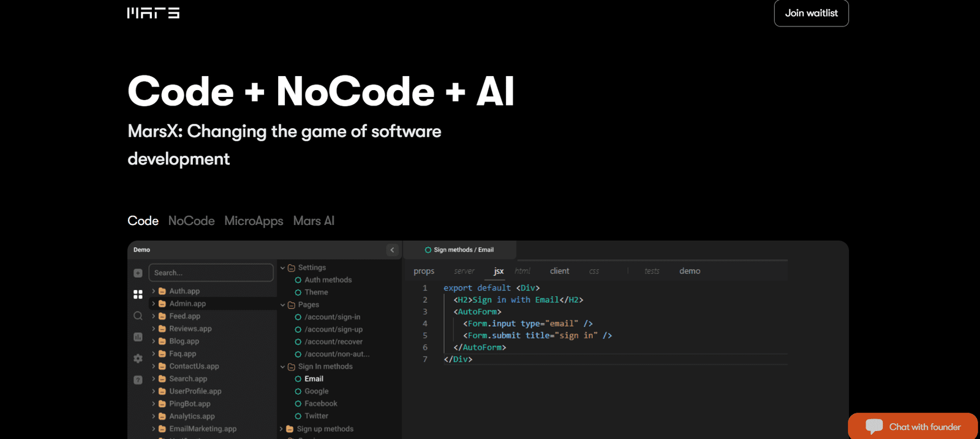Expand the Blog.app folder chevron
Screen dimensions: 980x439
click(x=154, y=342)
